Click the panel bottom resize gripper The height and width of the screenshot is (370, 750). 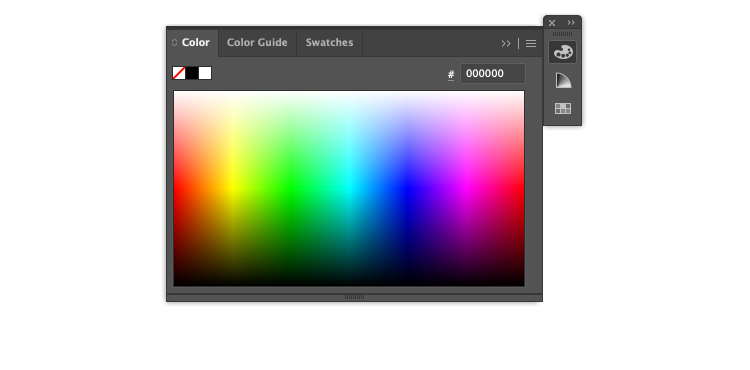click(354, 297)
